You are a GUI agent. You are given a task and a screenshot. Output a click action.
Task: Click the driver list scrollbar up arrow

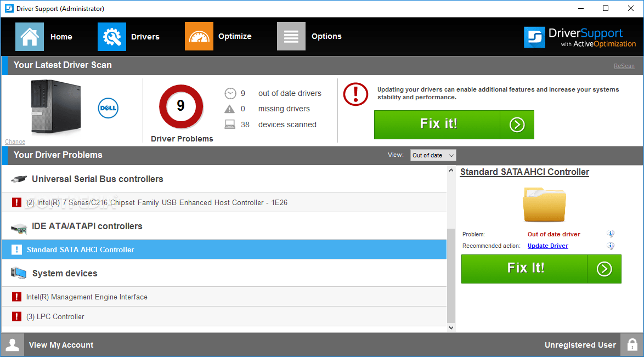pyautogui.click(x=451, y=170)
